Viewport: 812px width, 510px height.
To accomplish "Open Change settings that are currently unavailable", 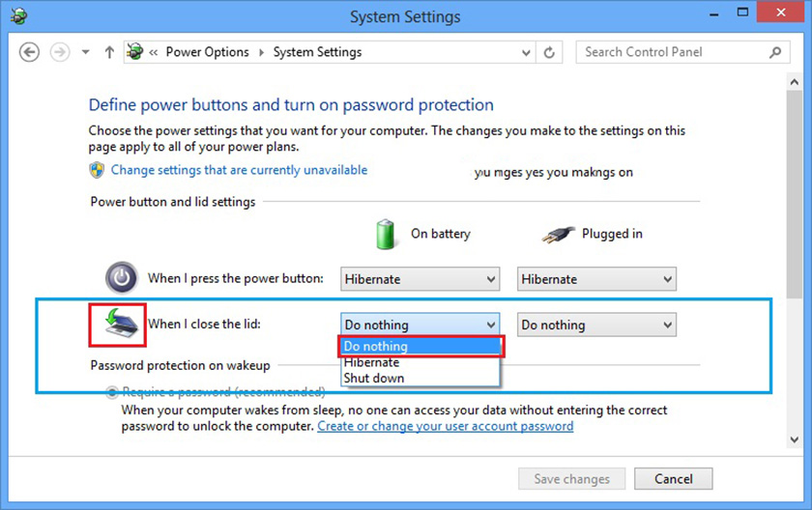I will [239, 170].
